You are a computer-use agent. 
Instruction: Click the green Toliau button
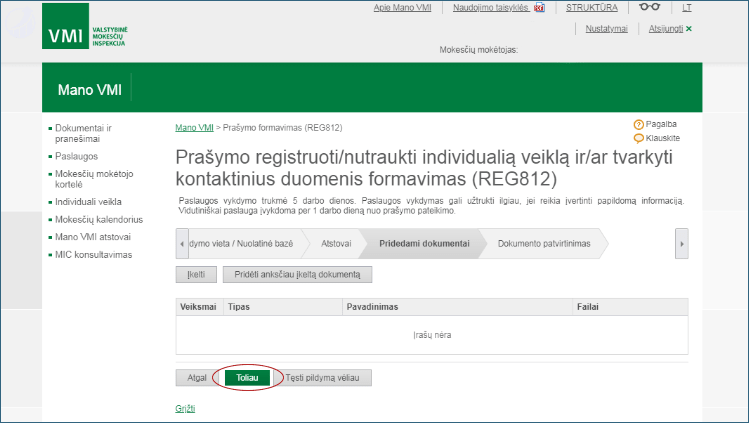pyautogui.click(x=247, y=378)
